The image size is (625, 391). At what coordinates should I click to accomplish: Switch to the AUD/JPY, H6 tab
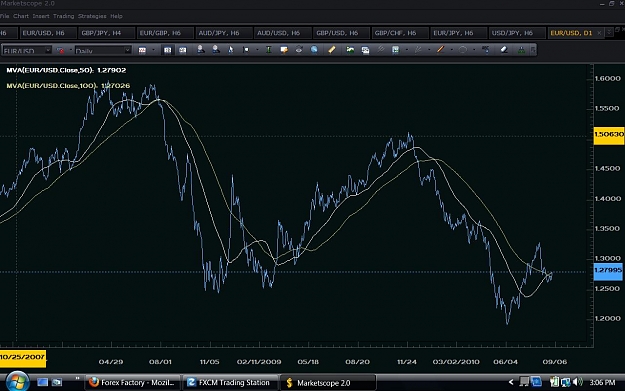pos(223,33)
